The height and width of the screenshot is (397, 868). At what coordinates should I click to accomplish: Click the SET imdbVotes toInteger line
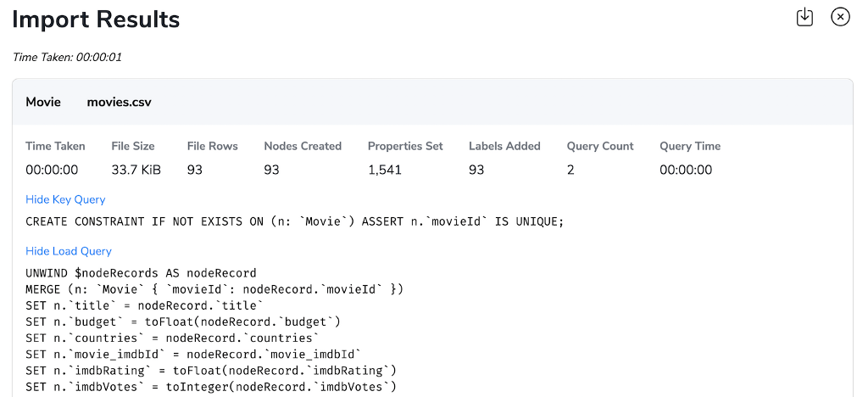(x=211, y=387)
